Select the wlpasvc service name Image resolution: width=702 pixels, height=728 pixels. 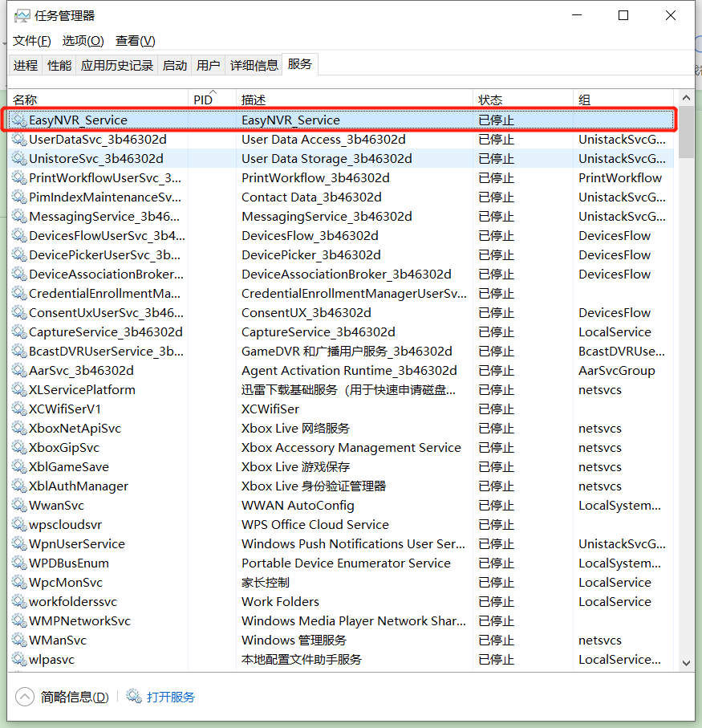51,659
